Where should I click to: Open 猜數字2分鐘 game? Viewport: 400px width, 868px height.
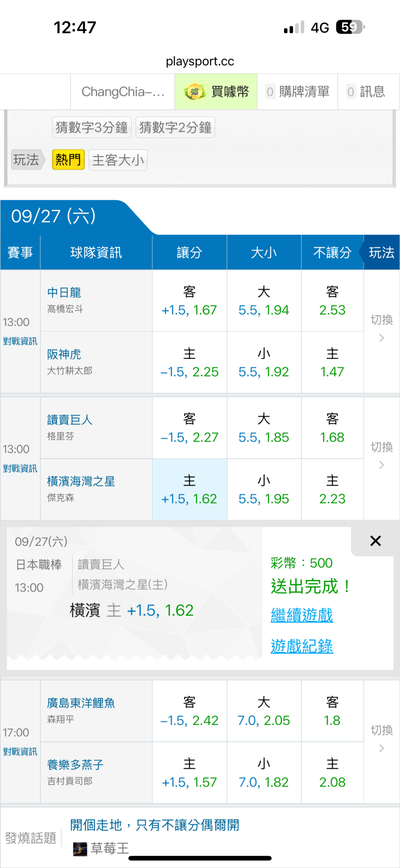point(175,128)
